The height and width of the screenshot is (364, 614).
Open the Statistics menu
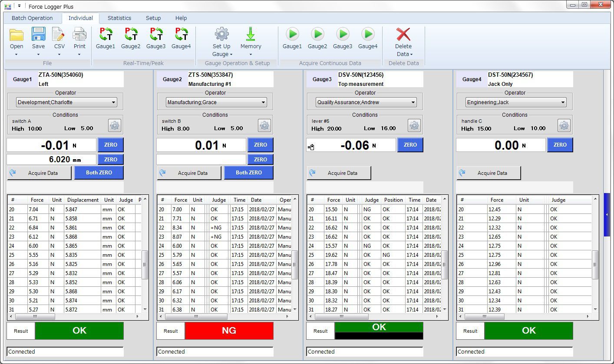tap(119, 18)
